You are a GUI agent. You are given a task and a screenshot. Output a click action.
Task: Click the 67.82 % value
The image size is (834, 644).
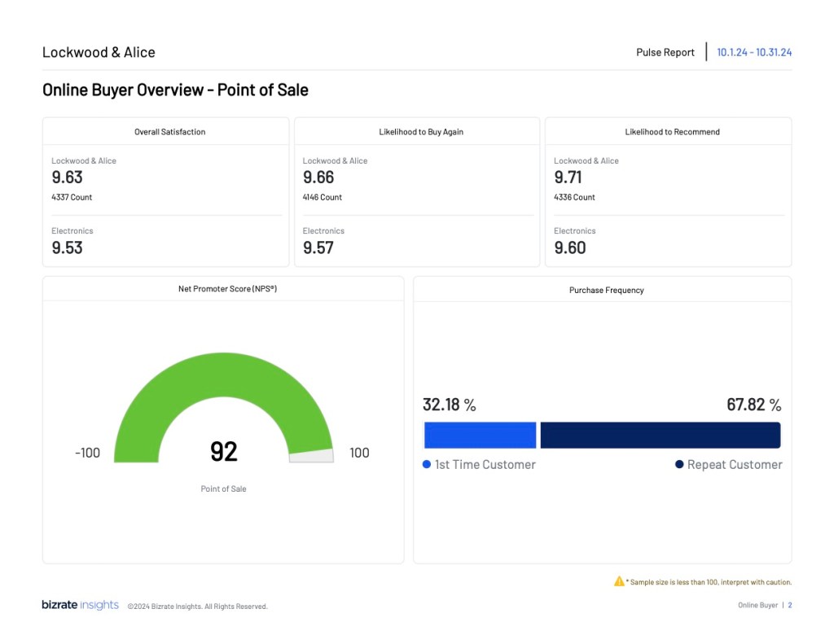pyautogui.click(x=753, y=405)
